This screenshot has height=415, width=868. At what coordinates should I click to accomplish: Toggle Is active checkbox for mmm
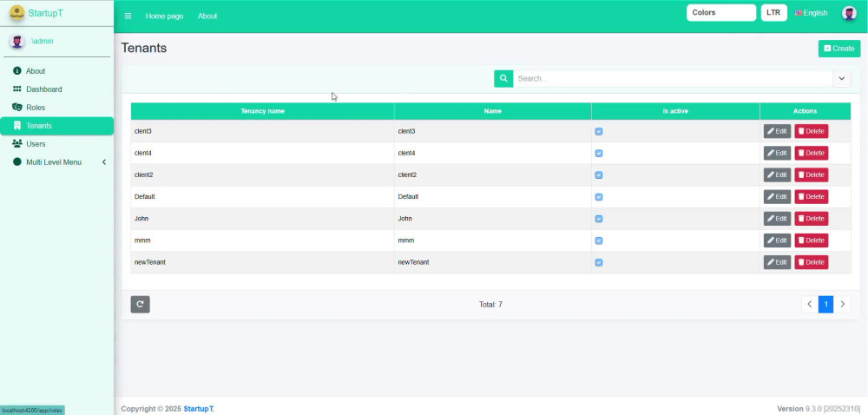(598, 240)
